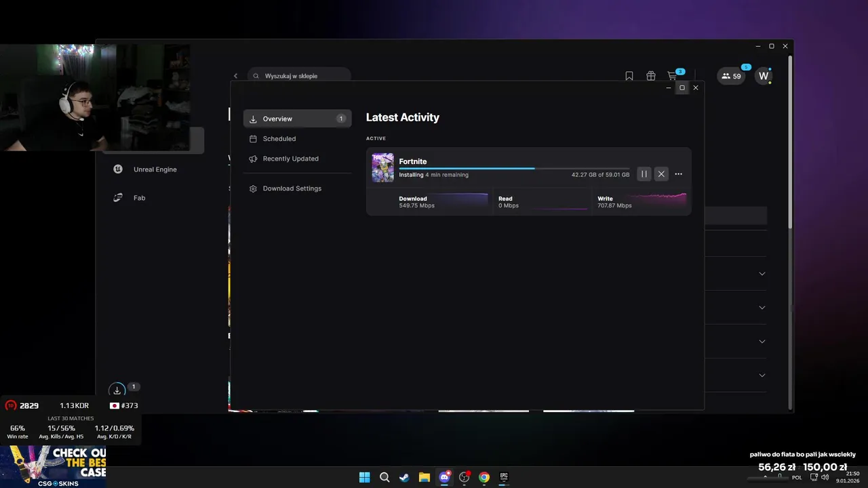This screenshot has width=868, height=488.
Task: Maximize the downloads popup window
Action: coord(682,87)
